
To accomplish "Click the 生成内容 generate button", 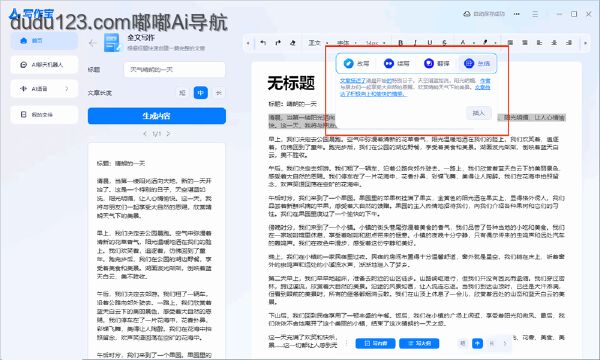I will coord(157,116).
